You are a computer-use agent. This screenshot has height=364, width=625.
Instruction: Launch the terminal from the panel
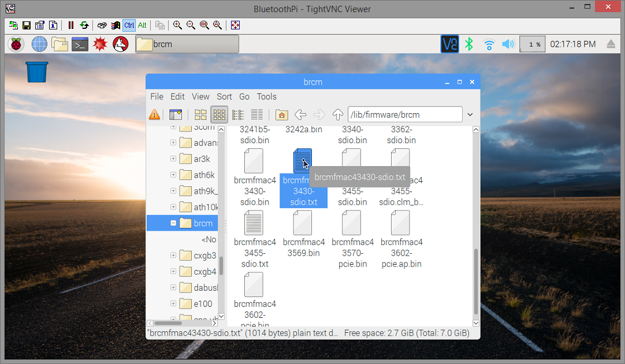(80, 44)
